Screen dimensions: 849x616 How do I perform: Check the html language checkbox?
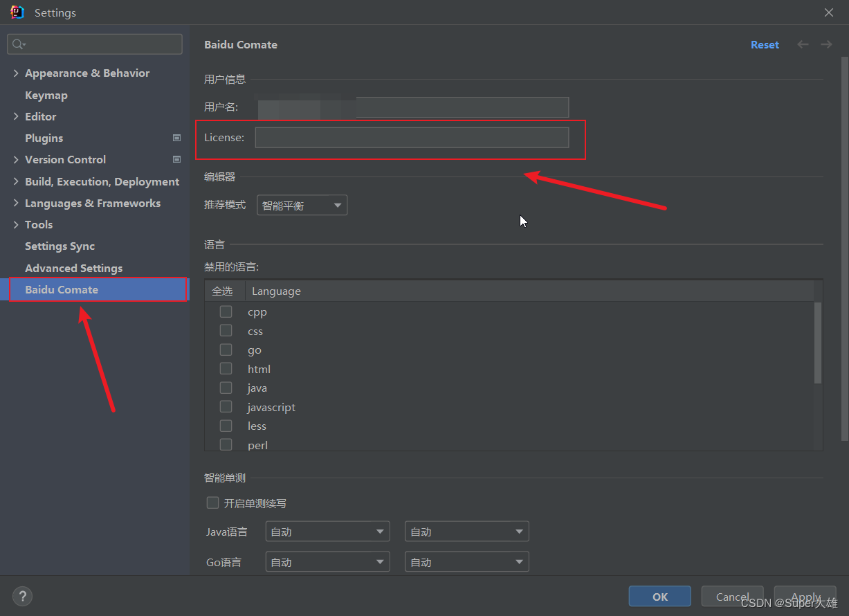(x=226, y=369)
